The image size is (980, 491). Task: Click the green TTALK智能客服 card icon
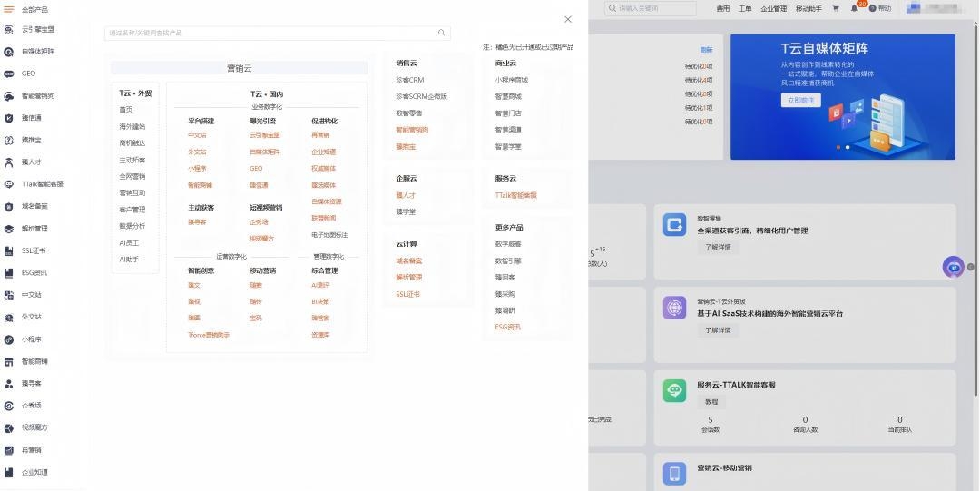pos(674,391)
